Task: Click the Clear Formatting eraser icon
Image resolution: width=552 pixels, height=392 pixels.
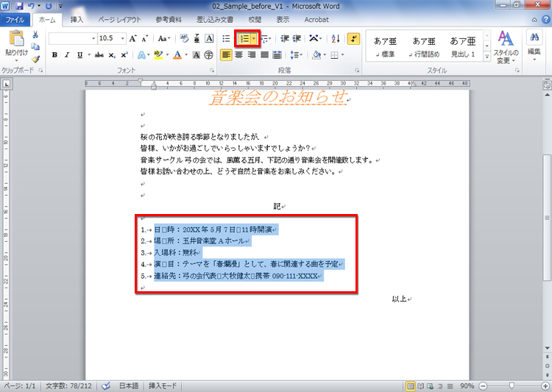Action: click(184, 38)
